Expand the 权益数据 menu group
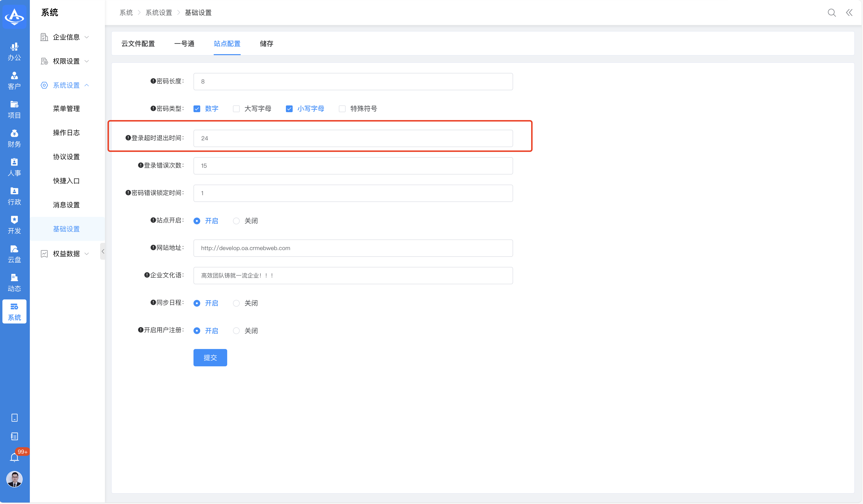863x504 pixels. tap(66, 254)
